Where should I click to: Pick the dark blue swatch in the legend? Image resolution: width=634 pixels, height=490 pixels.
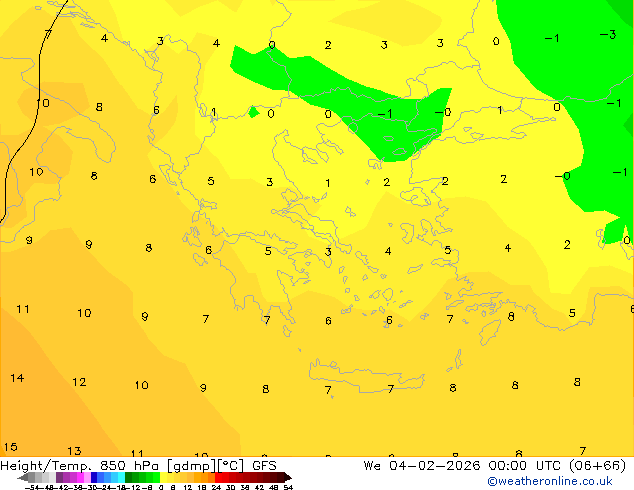pyautogui.click(x=94, y=477)
